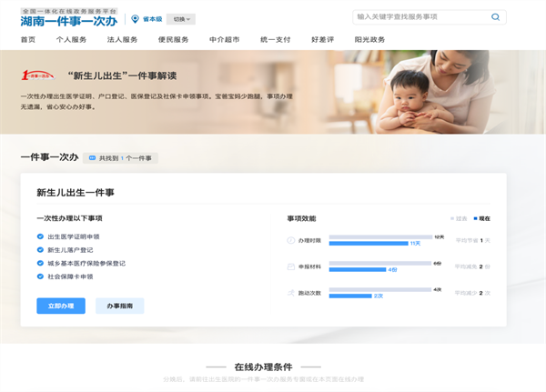Toggle the 社会保障卡申领 checkmark
Screen dimensions: 546x392
pyautogui.click(x=40, y=276)
